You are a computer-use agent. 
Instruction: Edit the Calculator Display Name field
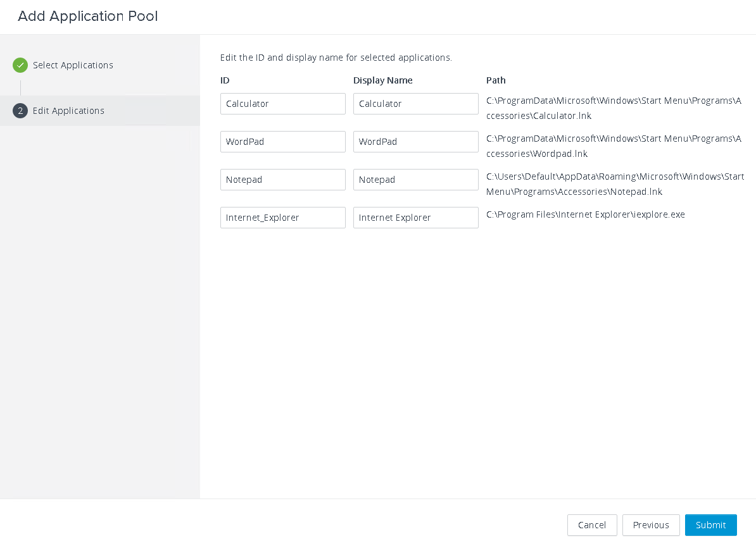415,104
